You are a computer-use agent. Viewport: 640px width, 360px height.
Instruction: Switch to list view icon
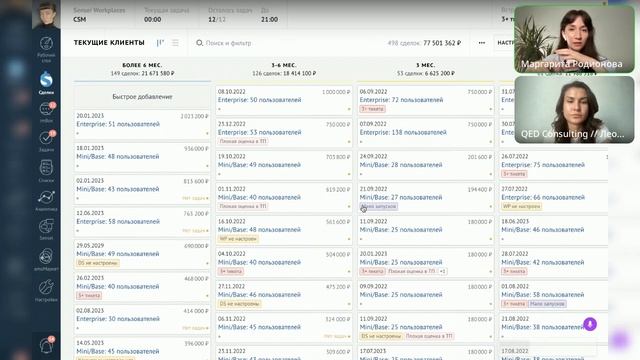point(176,42)
